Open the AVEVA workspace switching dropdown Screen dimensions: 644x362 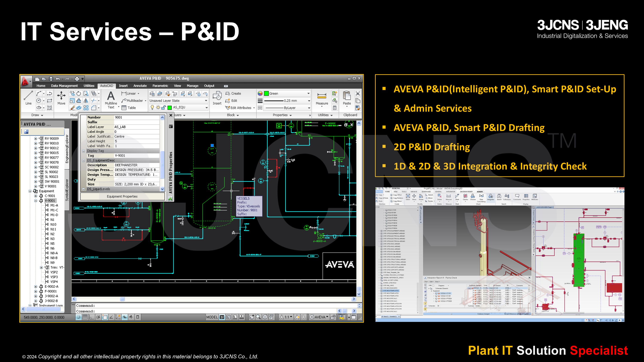point(319,317)
